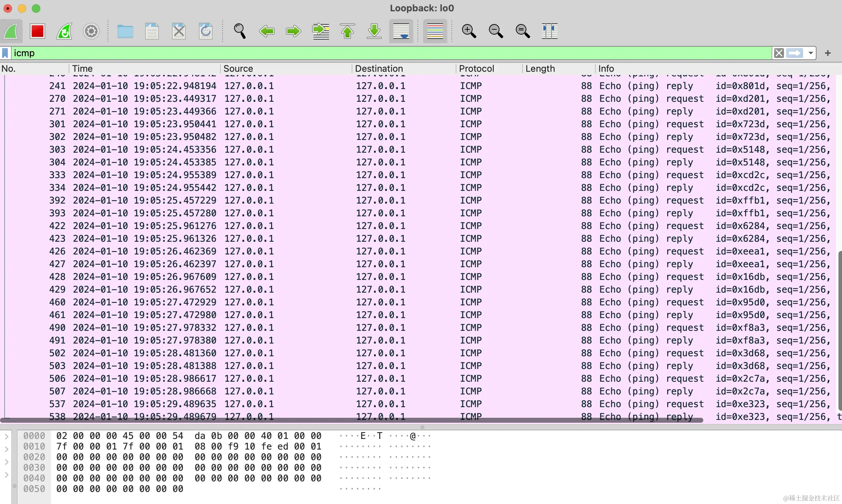Jump to the last packet
The image size is (842, 504).
click(x=374, y=31)
